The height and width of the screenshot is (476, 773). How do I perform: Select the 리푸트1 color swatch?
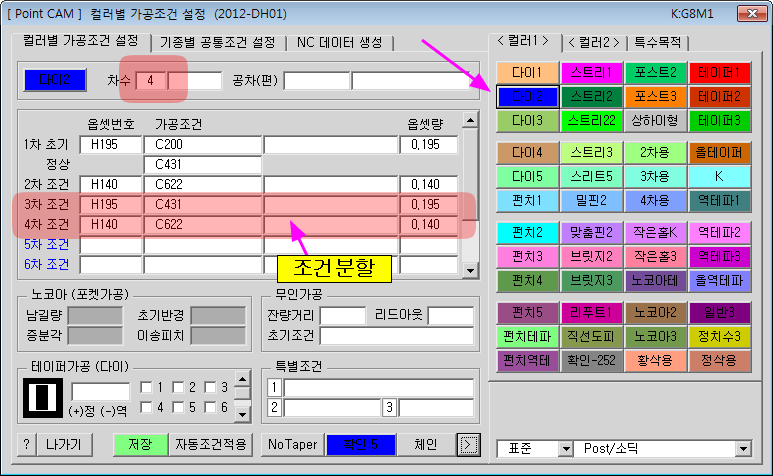591,313
